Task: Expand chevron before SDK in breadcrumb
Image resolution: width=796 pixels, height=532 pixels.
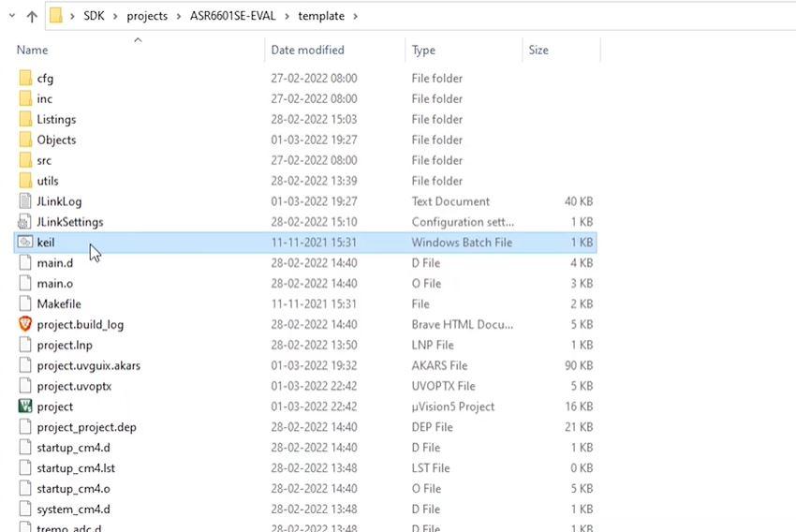Action: [x=73, y=16]
